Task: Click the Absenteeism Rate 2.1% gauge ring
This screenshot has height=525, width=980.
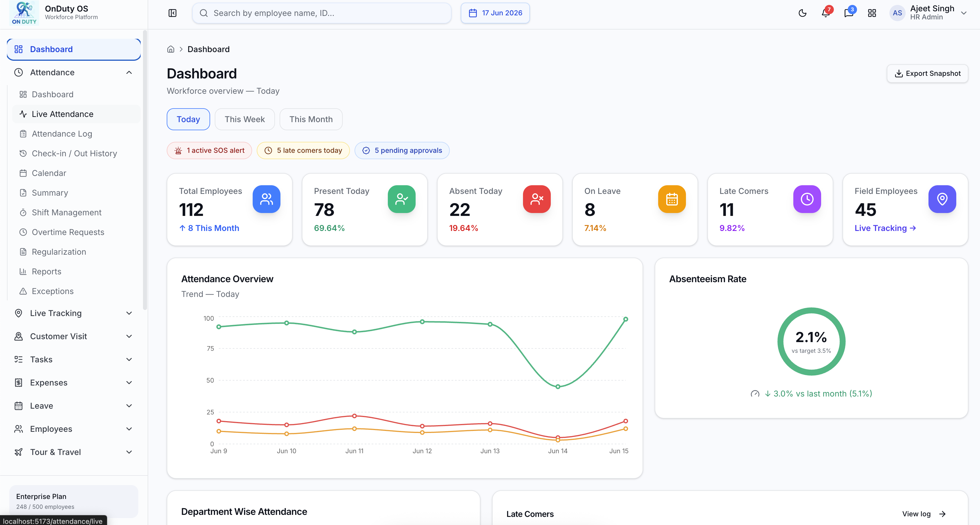Action: tap(811, 341)
